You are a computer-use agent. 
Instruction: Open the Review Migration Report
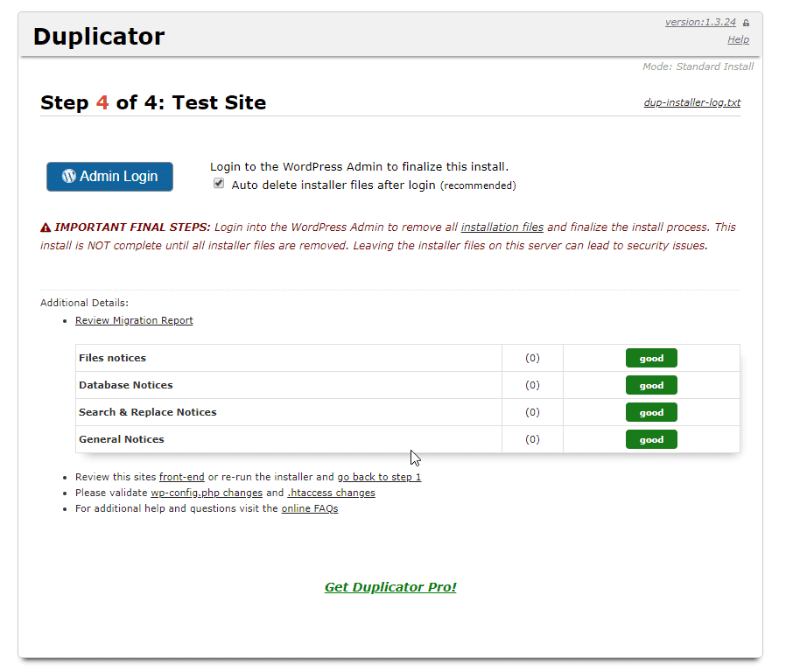(134, 320)
